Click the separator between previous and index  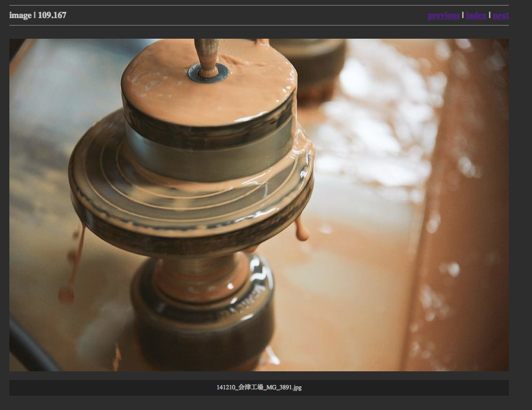(463, 16)
